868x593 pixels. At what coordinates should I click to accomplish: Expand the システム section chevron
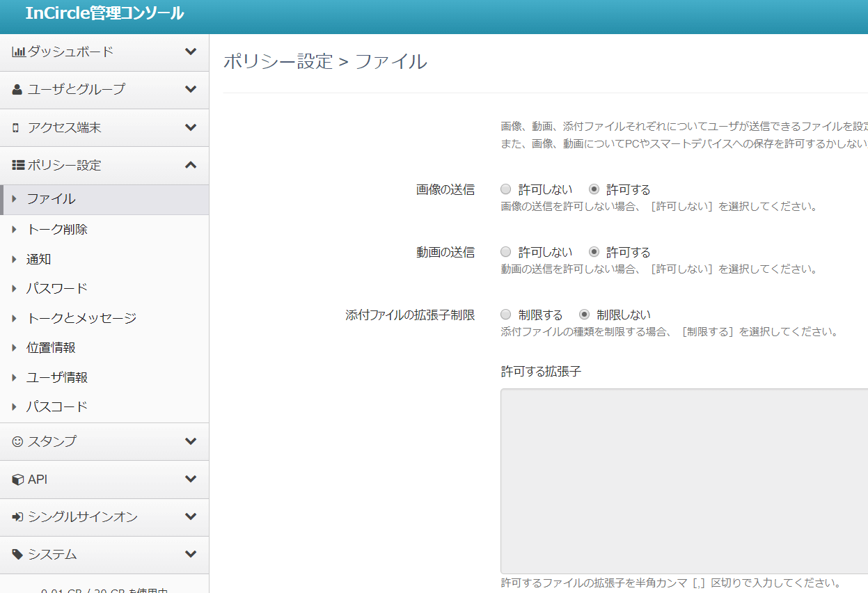(191, 554)
